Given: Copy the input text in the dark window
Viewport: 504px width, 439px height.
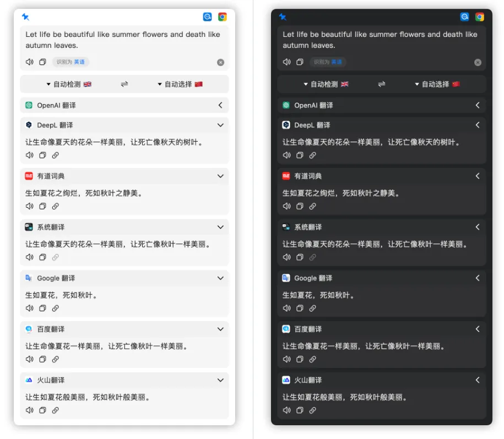Looking at the screenshot, I should coord(300,62).
